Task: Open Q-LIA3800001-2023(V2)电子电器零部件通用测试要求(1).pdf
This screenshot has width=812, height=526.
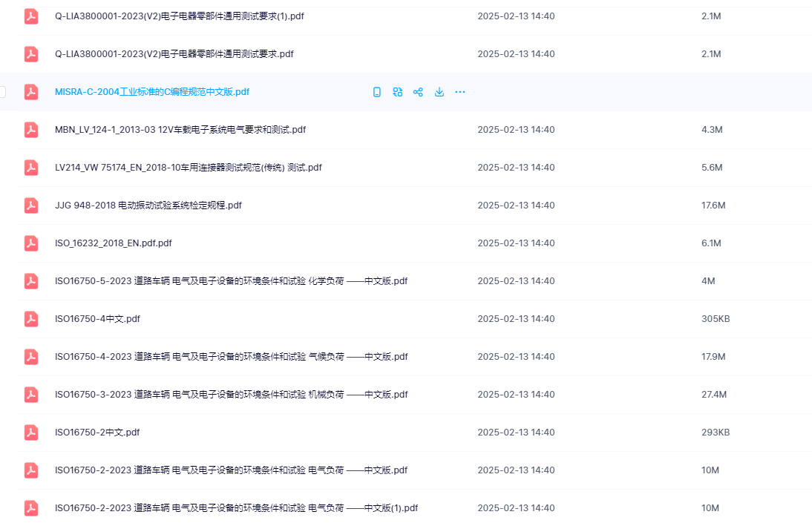Action: [x=179, y=16]
